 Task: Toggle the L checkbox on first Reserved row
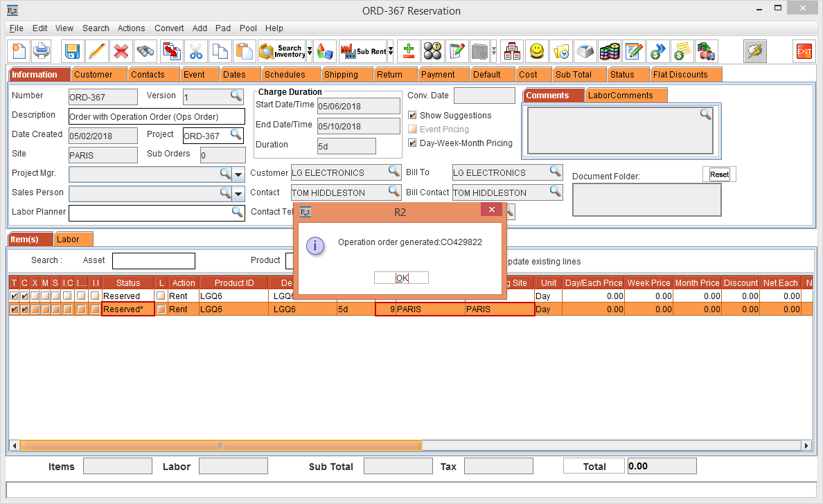[161, 296]
